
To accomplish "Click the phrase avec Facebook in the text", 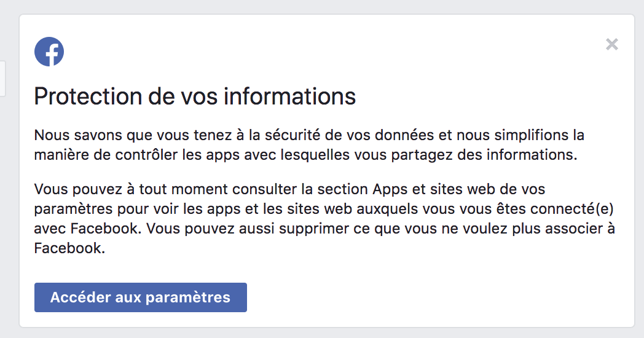I will coord(86,229).
